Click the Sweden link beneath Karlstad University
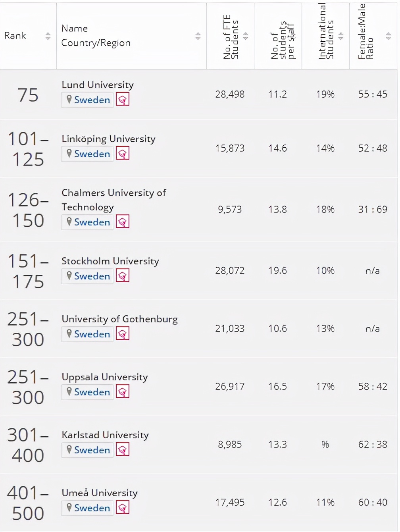This screenshot has width=400, height=532. pos(92,450)
